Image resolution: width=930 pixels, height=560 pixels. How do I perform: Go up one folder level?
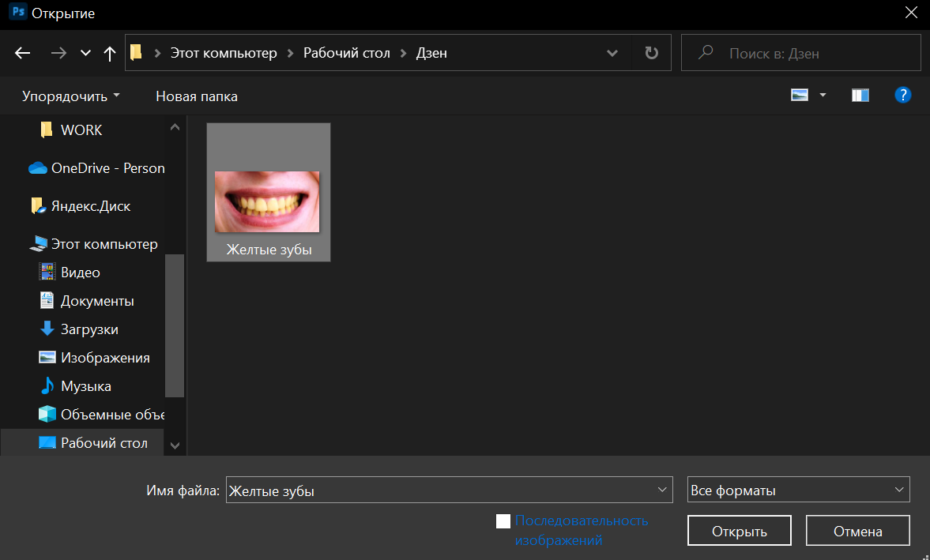coord(110,54)
